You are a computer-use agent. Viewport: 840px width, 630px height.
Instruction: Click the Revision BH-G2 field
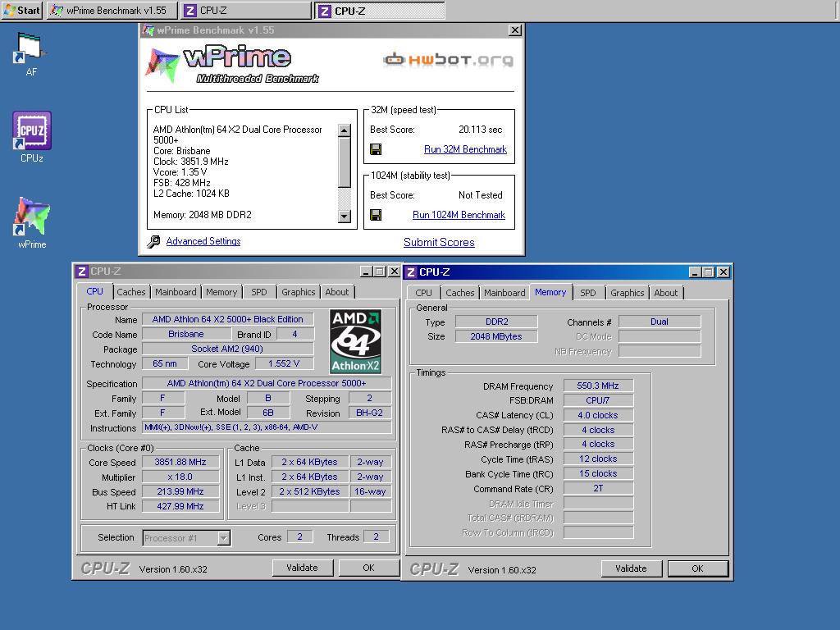pyautogui.click(x=370, y=413)
